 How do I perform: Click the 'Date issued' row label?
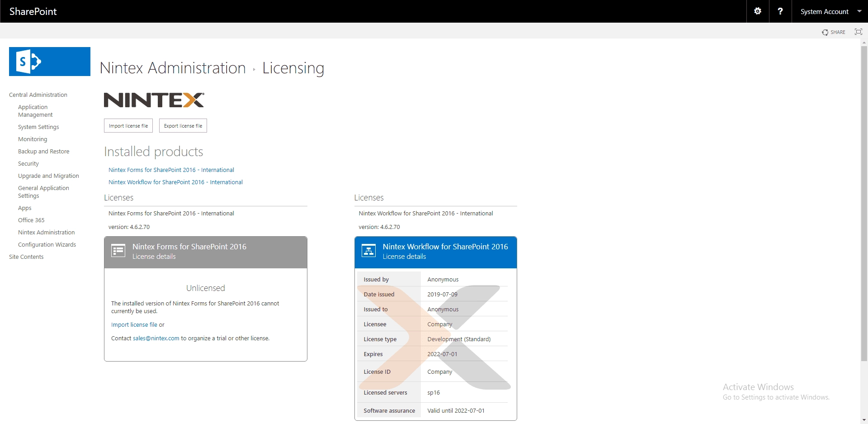(x=379, y=294)
